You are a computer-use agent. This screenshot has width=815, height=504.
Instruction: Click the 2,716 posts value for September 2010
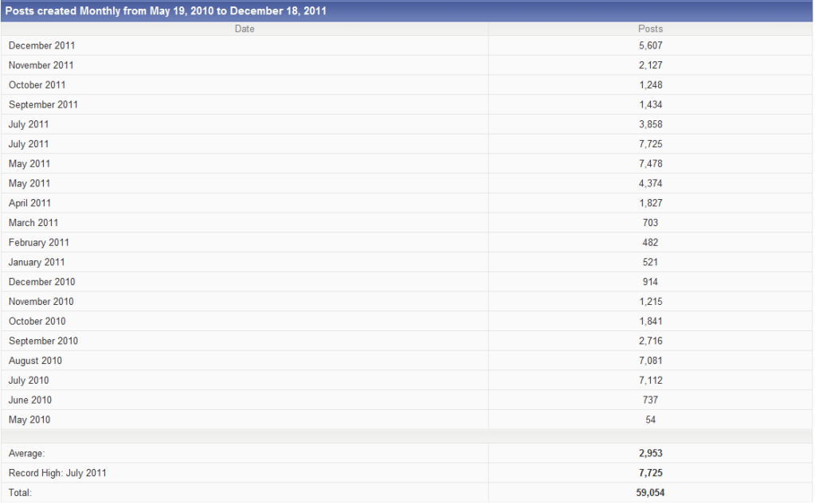click(650, 341)
